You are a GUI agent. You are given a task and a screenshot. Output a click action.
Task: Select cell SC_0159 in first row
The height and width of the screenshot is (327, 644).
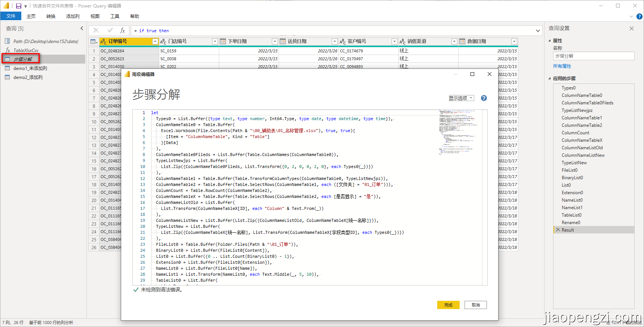(x=189, y=51)
